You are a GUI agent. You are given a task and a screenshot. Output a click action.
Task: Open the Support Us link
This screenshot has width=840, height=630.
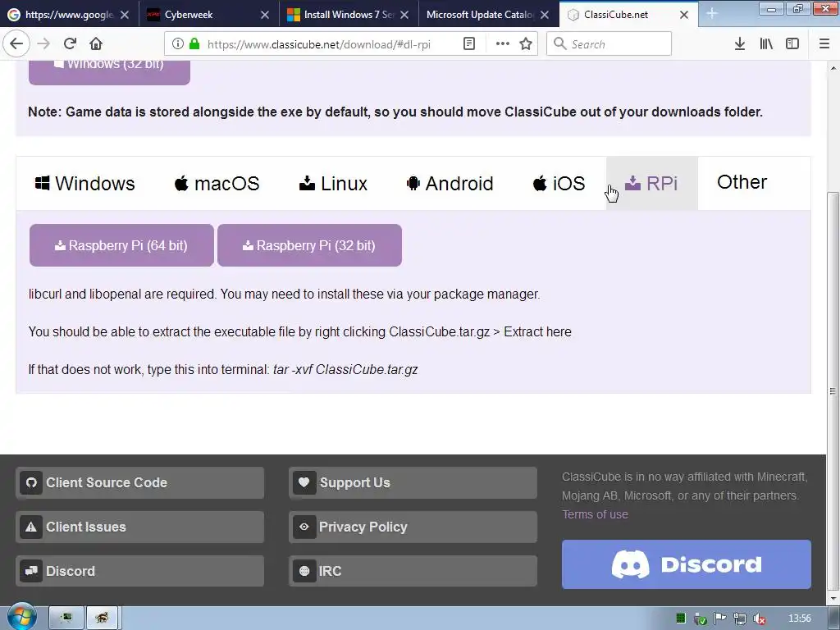click(x=413, y=482)
